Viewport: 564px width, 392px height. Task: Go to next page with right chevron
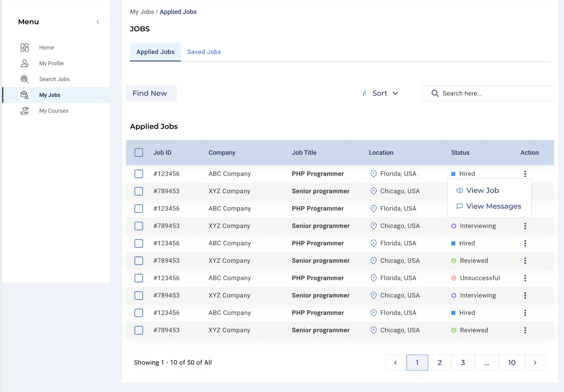(535, 363)
